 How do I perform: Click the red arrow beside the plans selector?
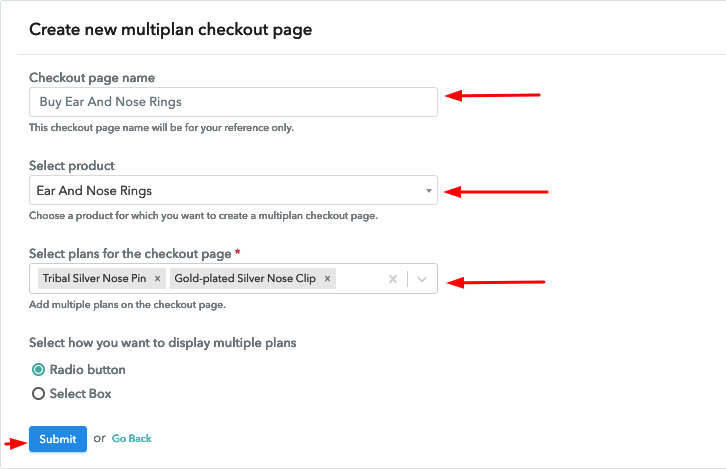coord(495,282)
